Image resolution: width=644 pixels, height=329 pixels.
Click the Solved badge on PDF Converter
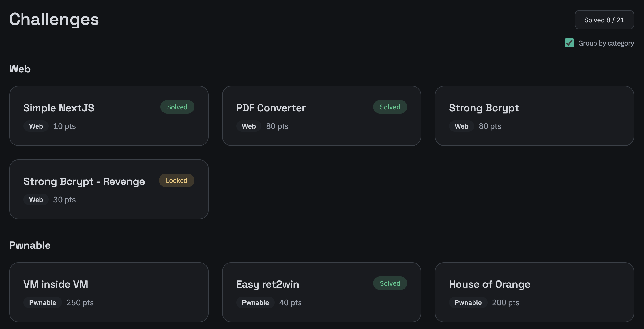(x=390, y=107)
